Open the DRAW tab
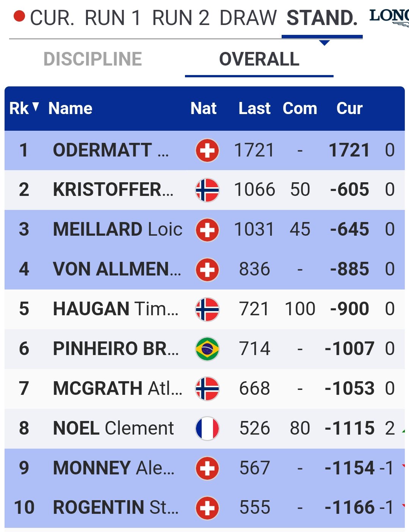The width and height of the screenshot is (409, 532). 248,18
